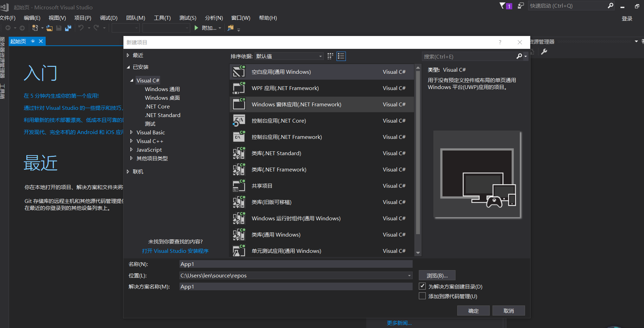Collapse the Installed (已安装) node

(128, 67)
